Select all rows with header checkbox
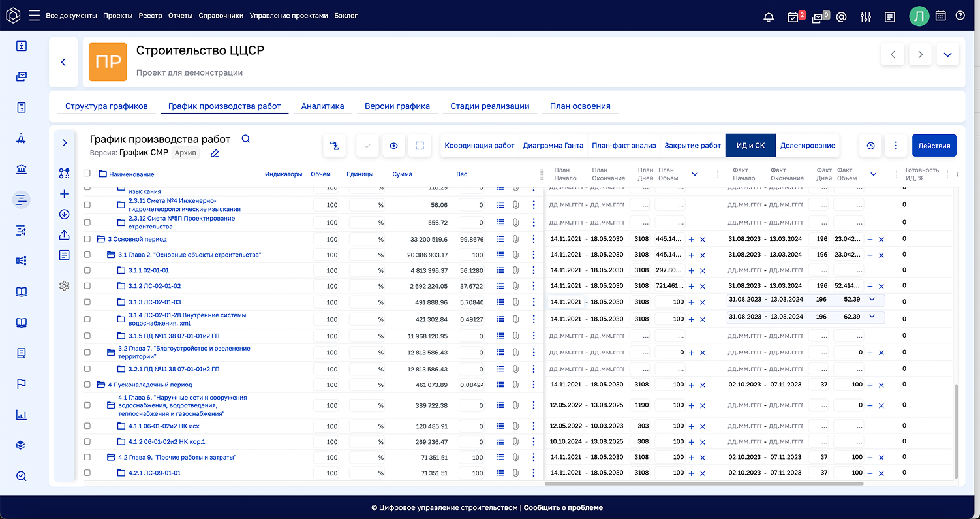Image resolution: width=980 pixels, height=519 pixels. coord(87,174)
